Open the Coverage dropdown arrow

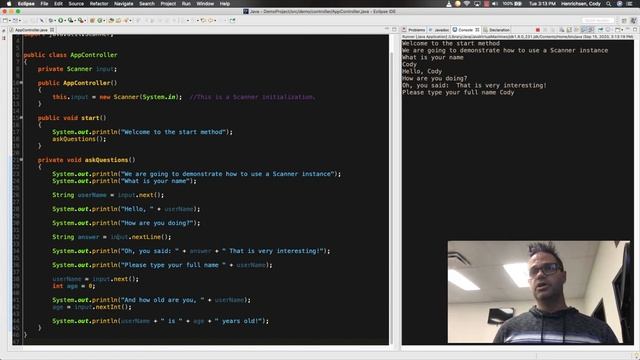coord(75,20)
